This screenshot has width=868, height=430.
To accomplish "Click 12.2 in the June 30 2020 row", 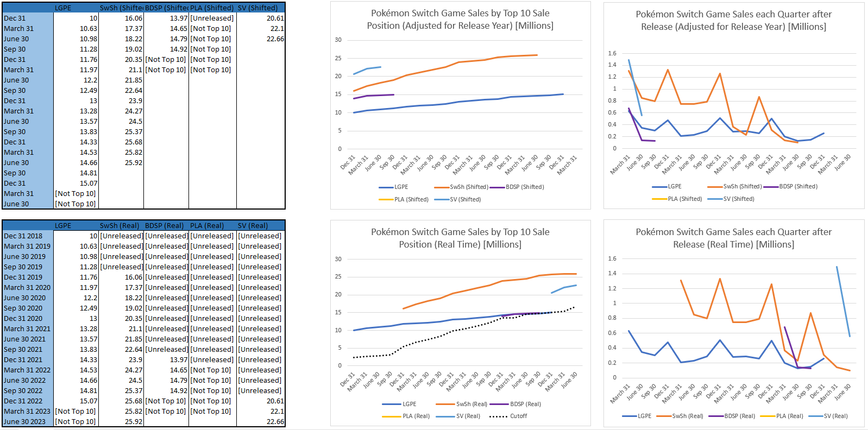I will coord(91,298).
